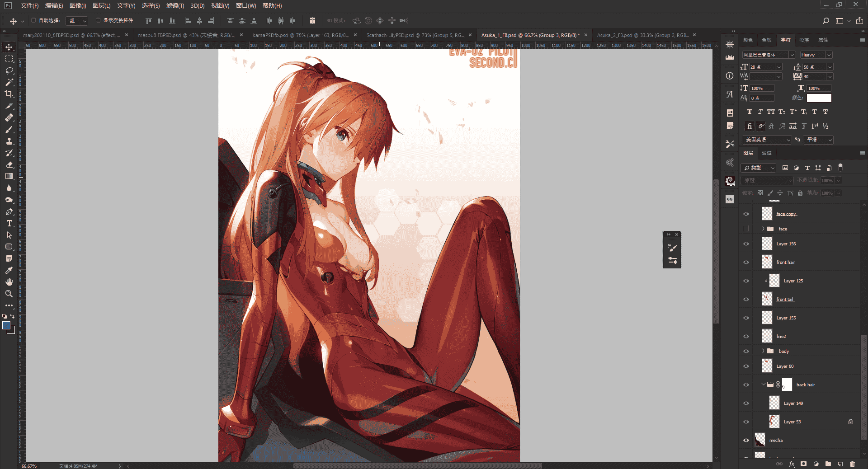The height and width of the screenshot is (469, 868).
Task: Hide the mecha layer
Action: pos(746,440)
